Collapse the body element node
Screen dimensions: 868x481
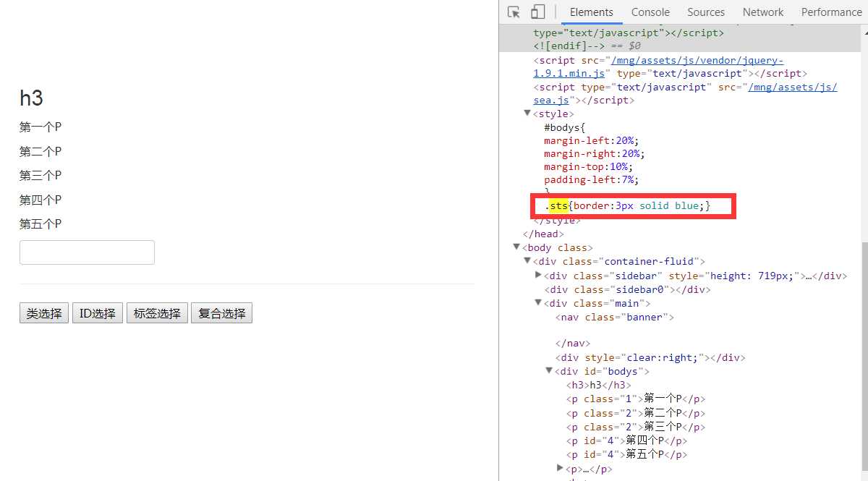[x=516, y=247]
